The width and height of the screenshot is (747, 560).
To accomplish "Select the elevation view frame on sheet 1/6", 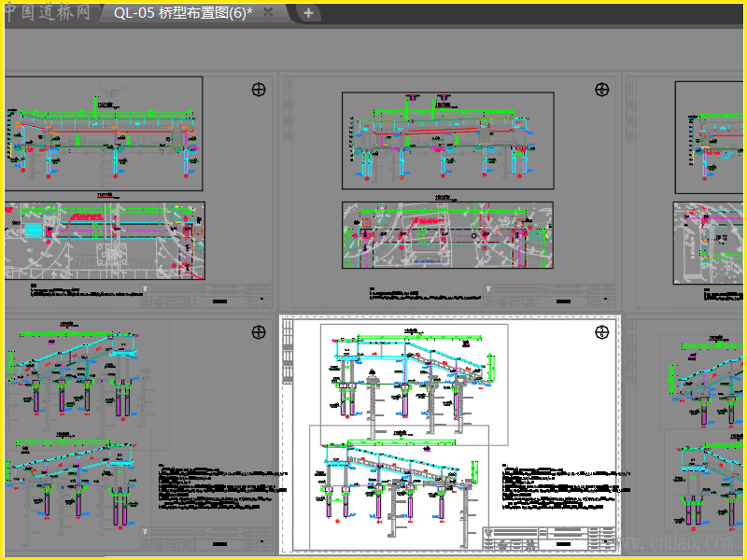I will coord(104,133).
